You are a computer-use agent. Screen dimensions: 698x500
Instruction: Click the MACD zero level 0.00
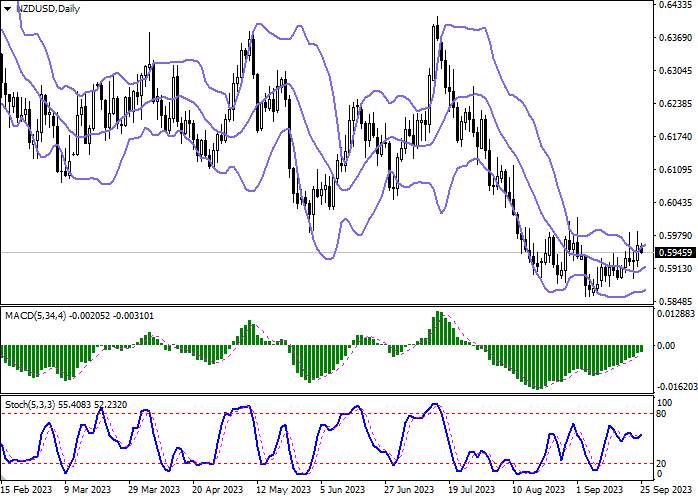[666, 346]
